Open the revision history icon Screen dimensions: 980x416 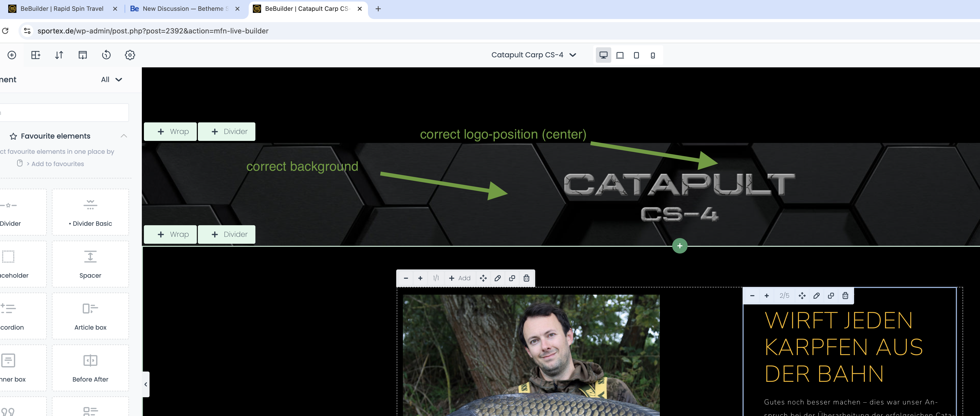[106, 55]
